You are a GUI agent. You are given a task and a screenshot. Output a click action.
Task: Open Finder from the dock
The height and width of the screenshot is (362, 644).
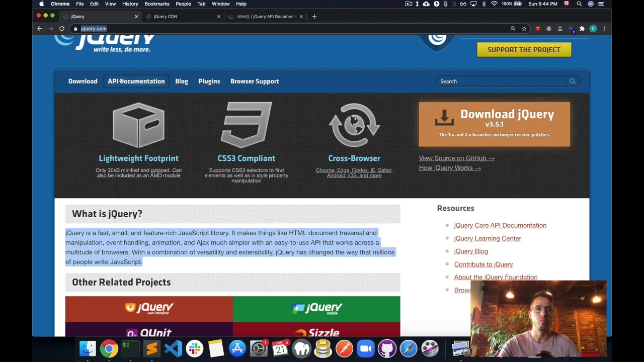click(88, 349)
